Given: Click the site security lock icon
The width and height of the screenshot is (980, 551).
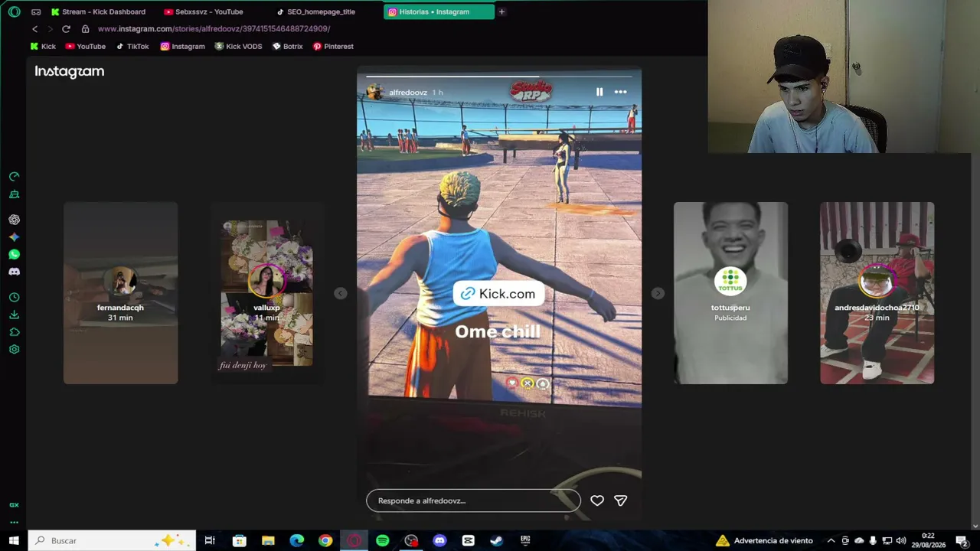Looking at the screenshot, I should tap(85, 29).
